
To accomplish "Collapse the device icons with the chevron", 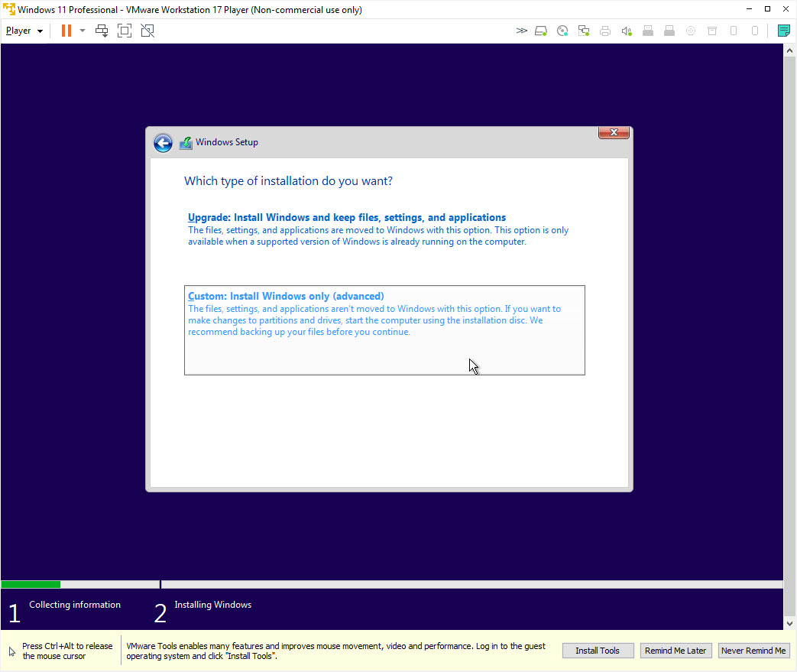I will [x=522, y=31].
